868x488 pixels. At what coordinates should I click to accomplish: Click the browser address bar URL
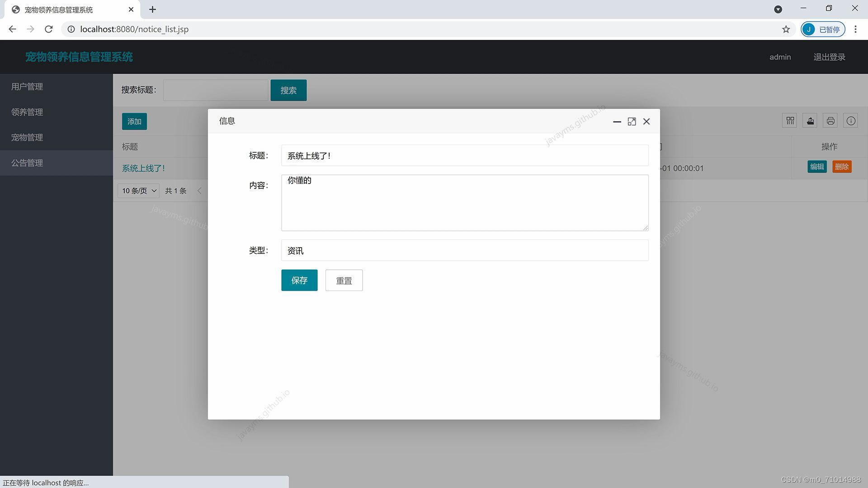[134, 29]
